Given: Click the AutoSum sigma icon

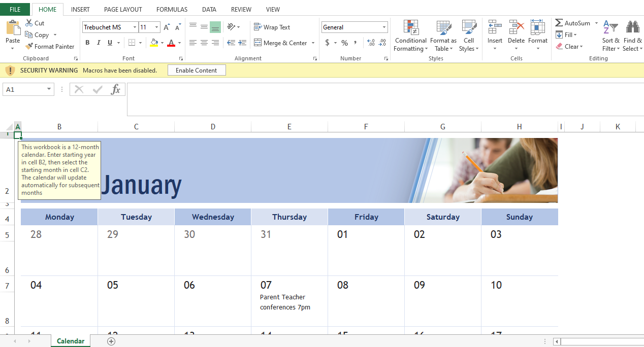Looking at the screenshot, I should click(559, 23).
